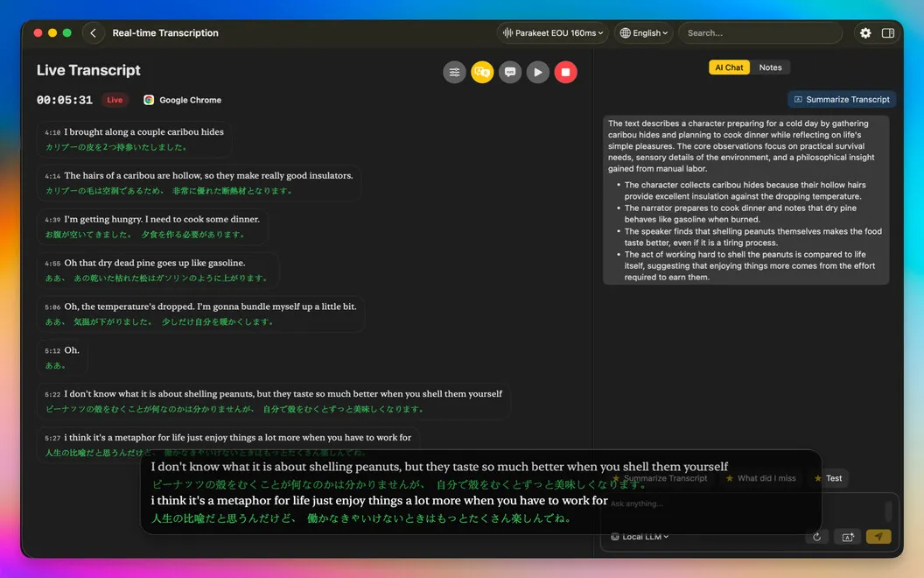Click Japanese translation under the 5:06 line
Viewport: 924px width, 578px height.
pyautogui.click(x=159, y=322)
